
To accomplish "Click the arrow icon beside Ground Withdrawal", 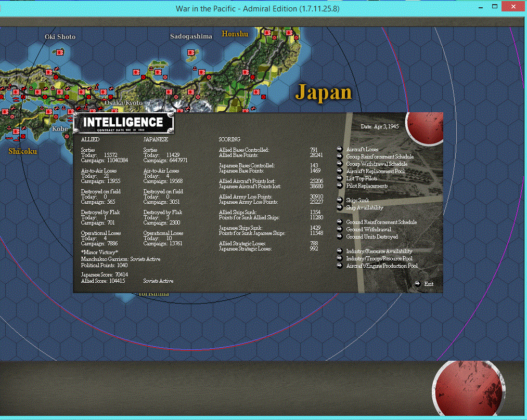I will (x=340, y=229).
